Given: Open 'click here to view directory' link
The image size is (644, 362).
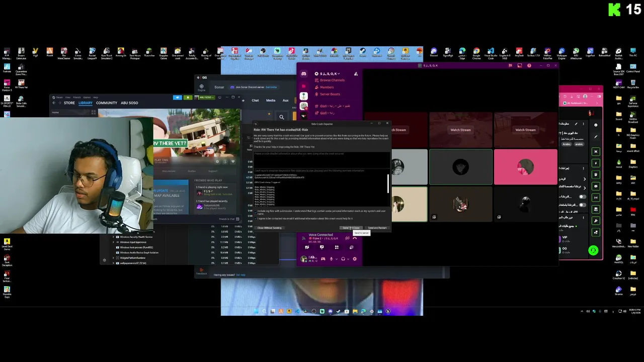Looking at the screenshot, I should [x=309, y=170].
